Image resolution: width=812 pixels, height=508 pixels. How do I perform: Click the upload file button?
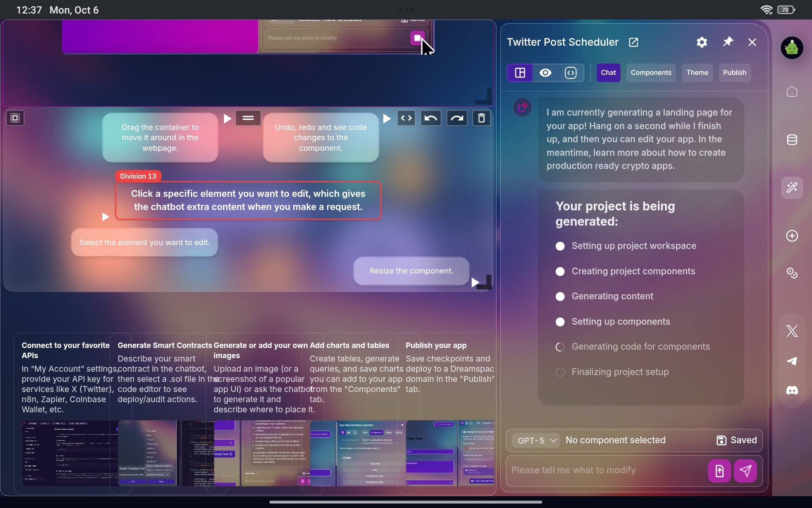point(719,471)
